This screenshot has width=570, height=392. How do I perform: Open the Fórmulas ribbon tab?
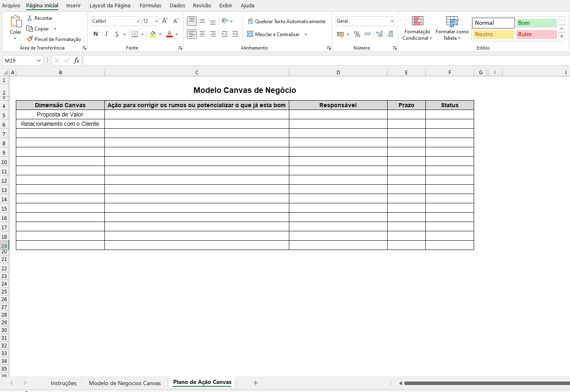click(150, 6)
